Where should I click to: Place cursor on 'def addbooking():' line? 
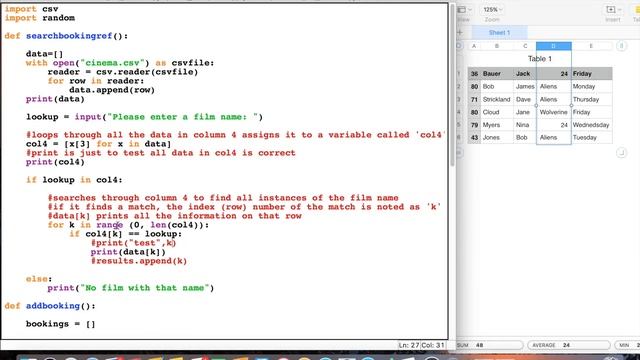click(x=50, y=306)
